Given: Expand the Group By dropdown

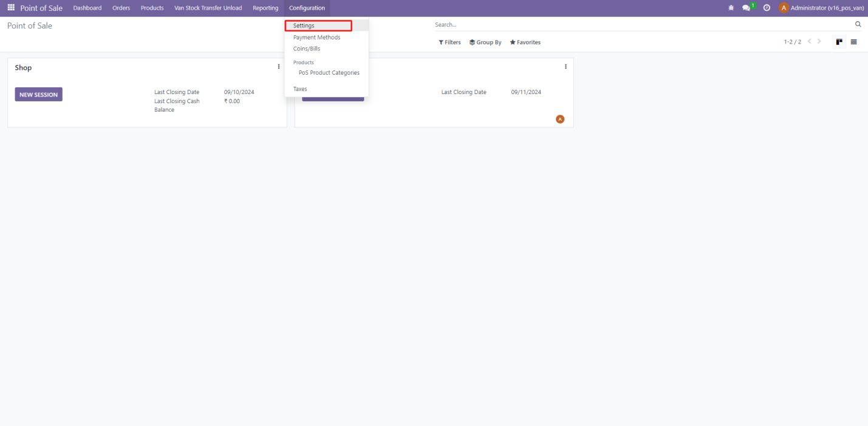Looking at the screenshot, I should pyautogui.click(x=485, y=42).
